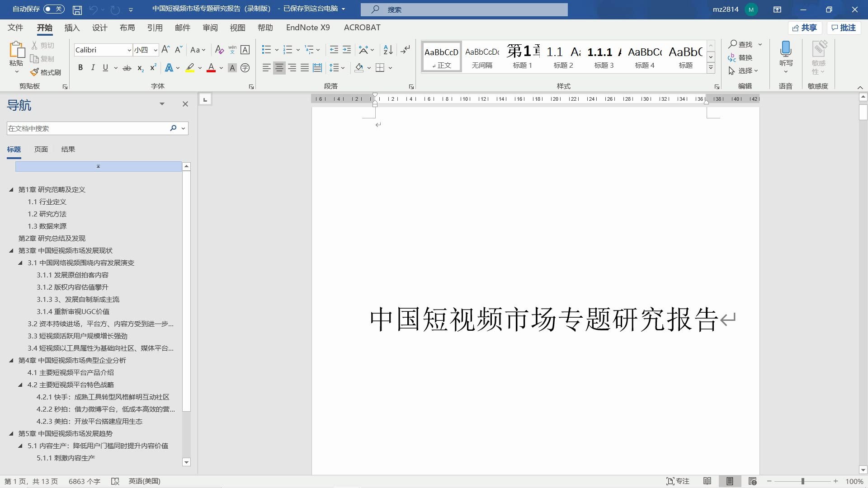Viewport: 868px width, 488px height.
Task: Toggle the AutoSave switch
Action: (54, 9)
